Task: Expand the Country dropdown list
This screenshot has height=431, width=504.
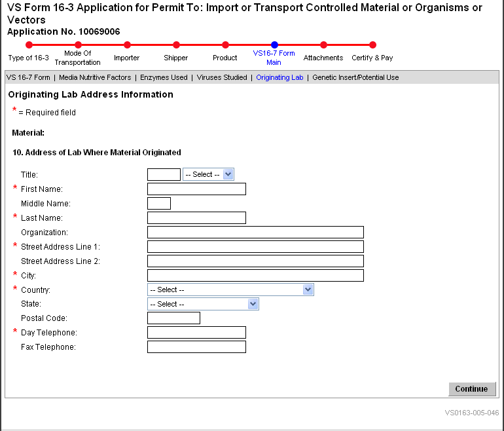Action: [230, 290]
